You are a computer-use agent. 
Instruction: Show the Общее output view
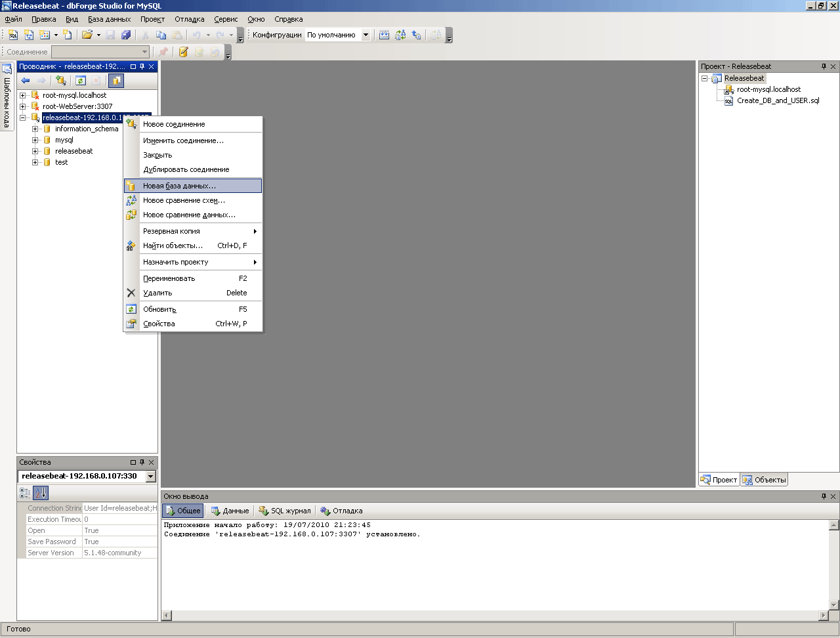click(x=183, y=511)
